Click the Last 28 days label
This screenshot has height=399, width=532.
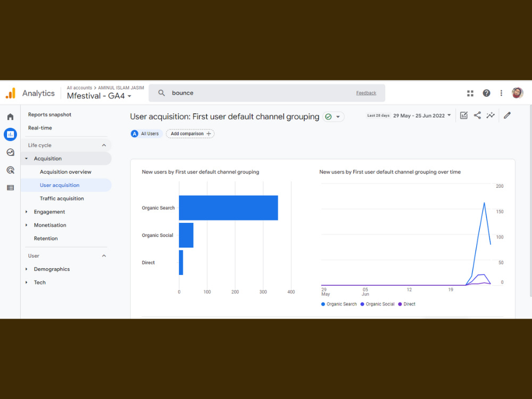click(378, 115)
